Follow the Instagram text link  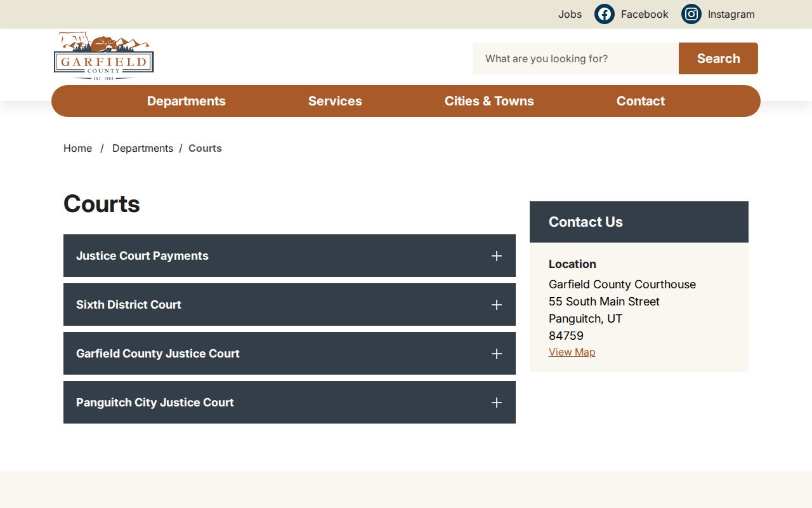point(731,14)
